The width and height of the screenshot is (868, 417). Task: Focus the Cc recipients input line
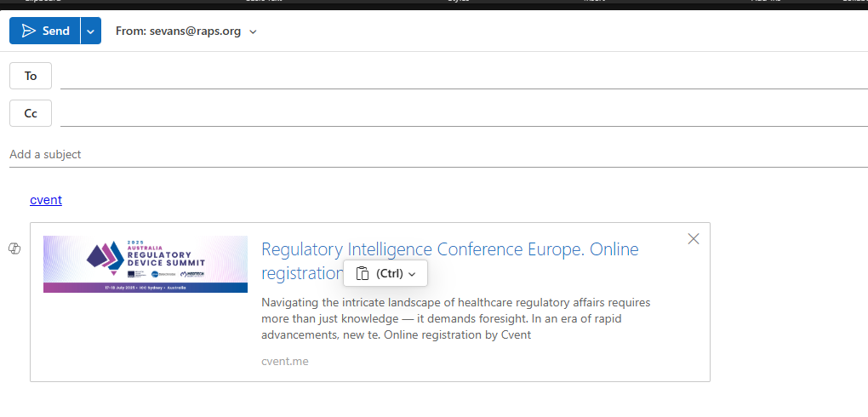click(x=464, y=113)
